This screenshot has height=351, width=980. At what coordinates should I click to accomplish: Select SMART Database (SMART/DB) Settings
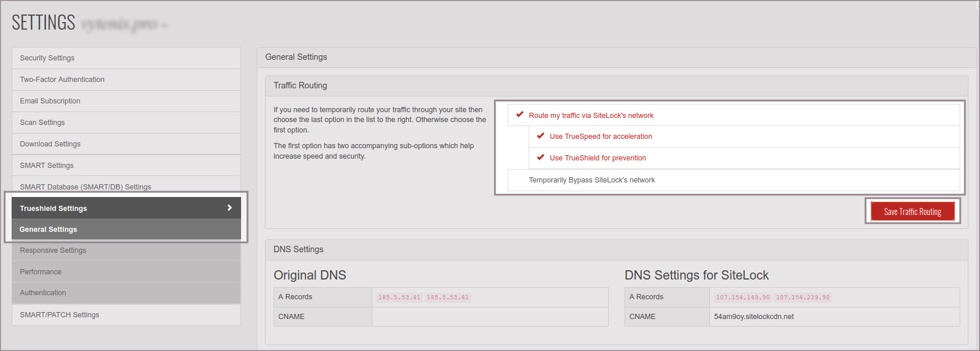pos(85,187)
